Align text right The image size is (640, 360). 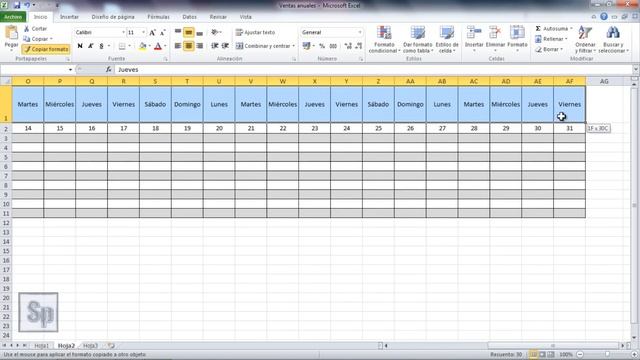[x=199, y=46]
